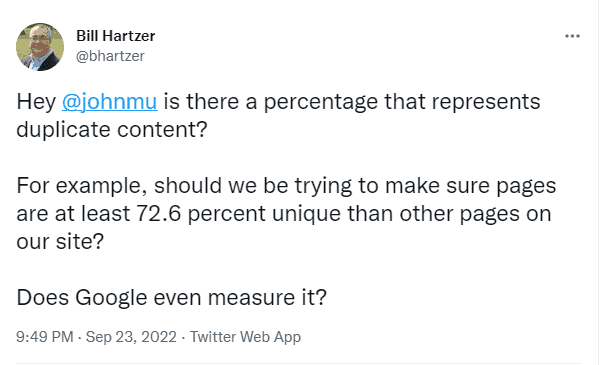The height and width of the screenshot is (365, 600).
Task: Open the Bill Hartzer display name link
Action: (116, 36)
